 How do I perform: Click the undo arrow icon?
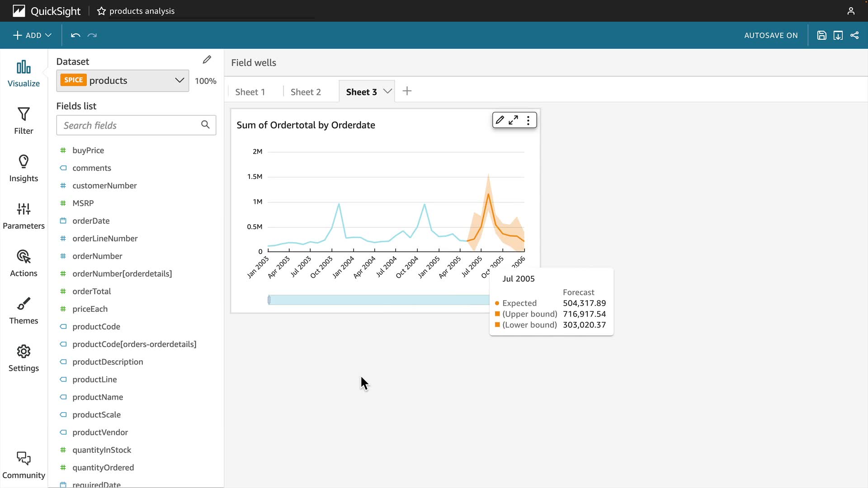point(75,35)
